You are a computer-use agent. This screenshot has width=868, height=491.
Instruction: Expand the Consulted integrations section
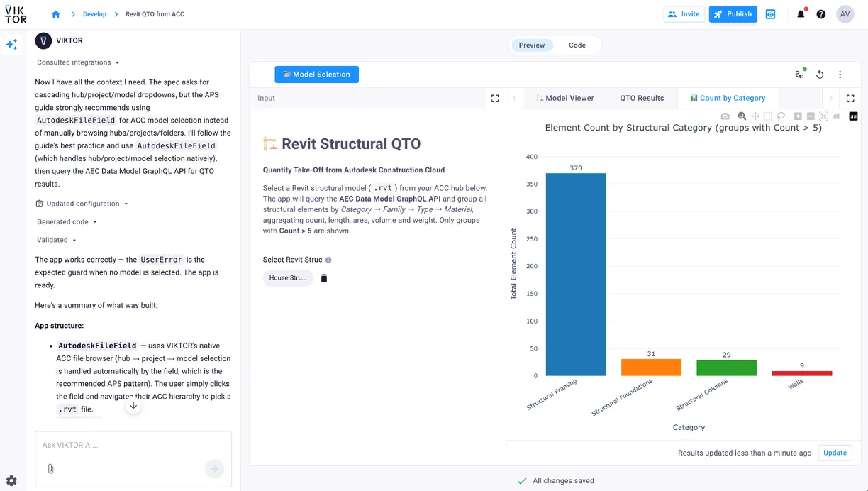(x=78, y=62)
